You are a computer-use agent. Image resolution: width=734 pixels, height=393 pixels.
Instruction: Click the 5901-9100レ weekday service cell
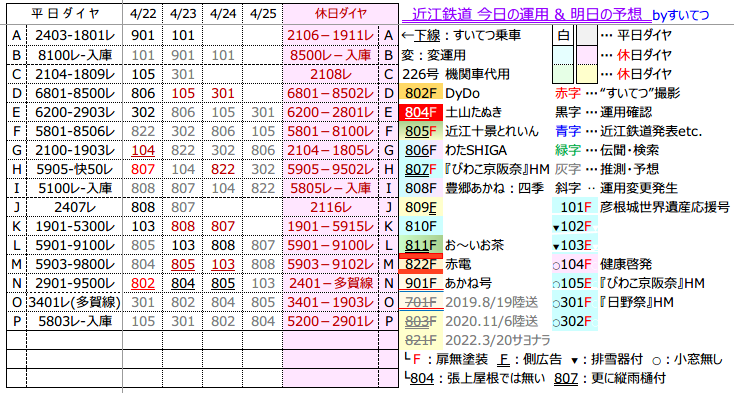pos(74,245)
